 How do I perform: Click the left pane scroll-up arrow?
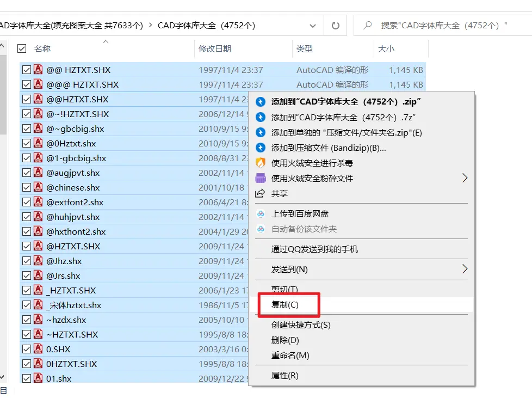click(2, 45)
